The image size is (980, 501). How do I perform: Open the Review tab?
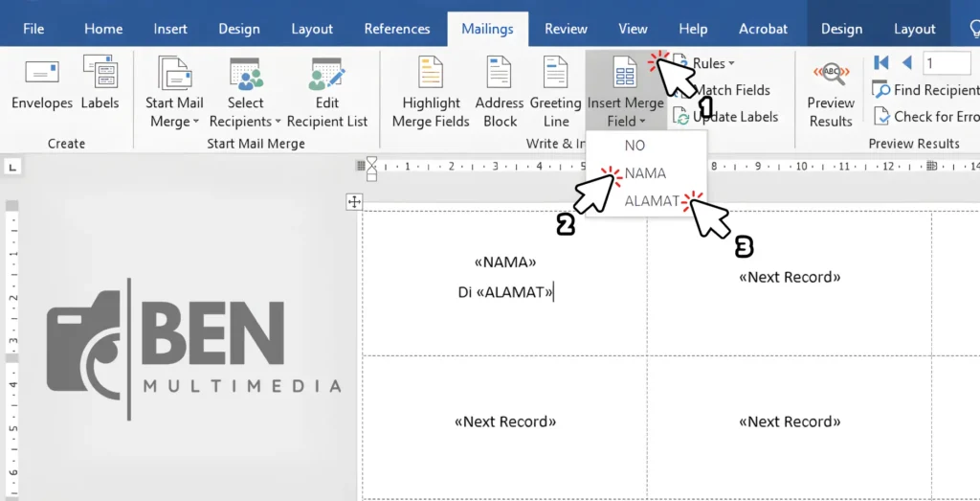(x=566, y=29)
